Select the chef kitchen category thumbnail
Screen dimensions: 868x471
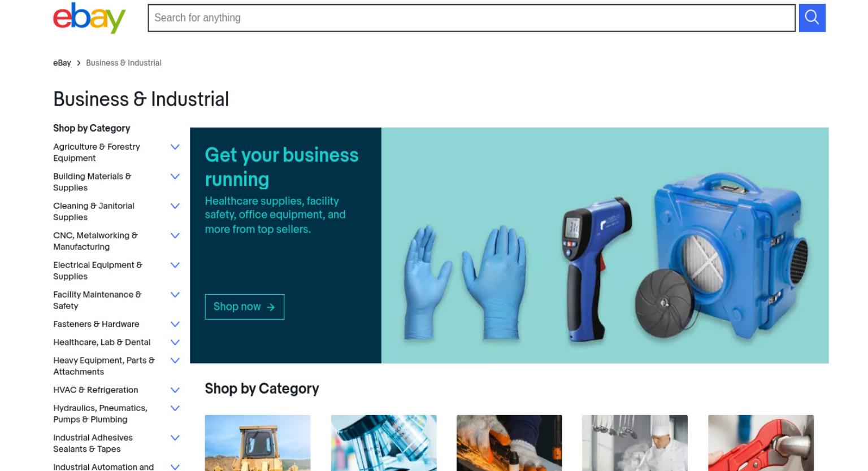635,443
